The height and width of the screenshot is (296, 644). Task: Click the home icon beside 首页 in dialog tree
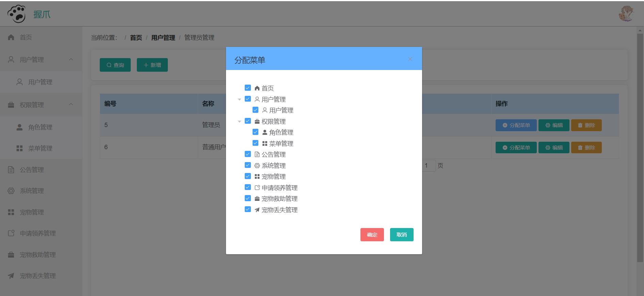[257, 88]
